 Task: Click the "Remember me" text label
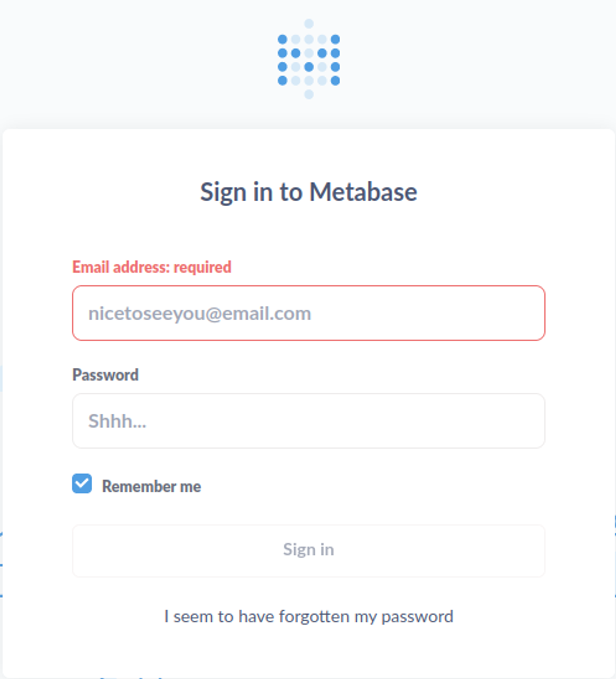click(151, 486)
